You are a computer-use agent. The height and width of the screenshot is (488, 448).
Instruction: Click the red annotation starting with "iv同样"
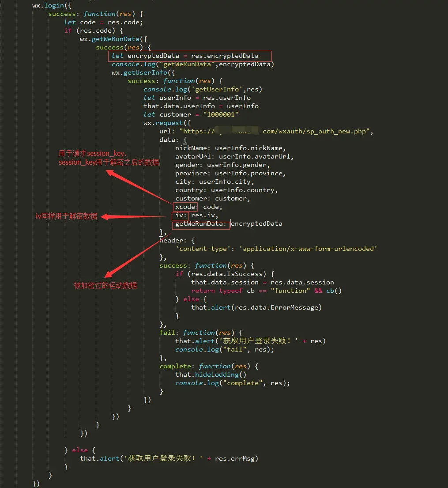coord(66,216)
